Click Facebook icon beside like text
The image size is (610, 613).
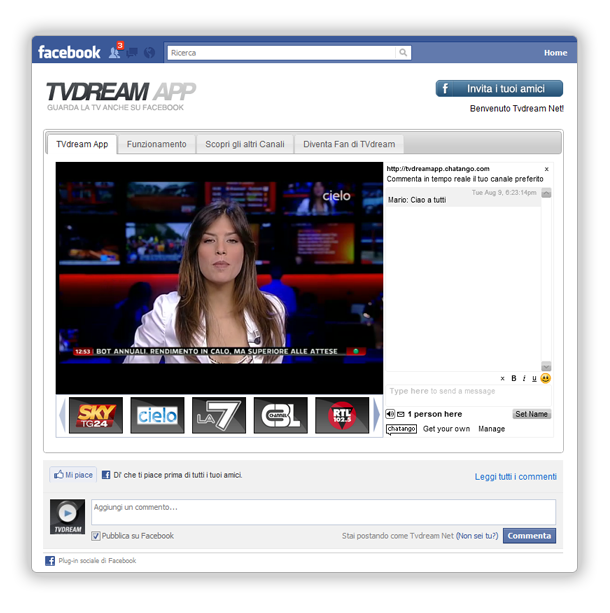click(106, 475)
